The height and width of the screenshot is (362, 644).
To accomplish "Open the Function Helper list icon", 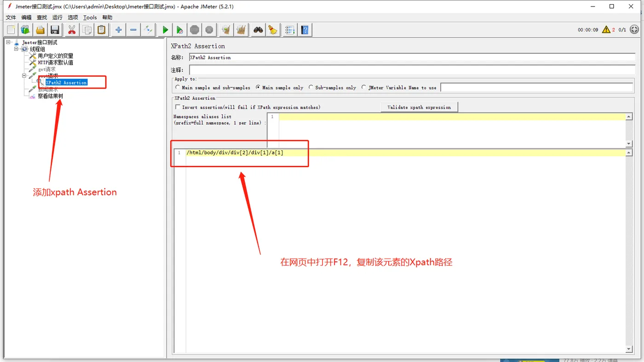I will tap(290, 30).
